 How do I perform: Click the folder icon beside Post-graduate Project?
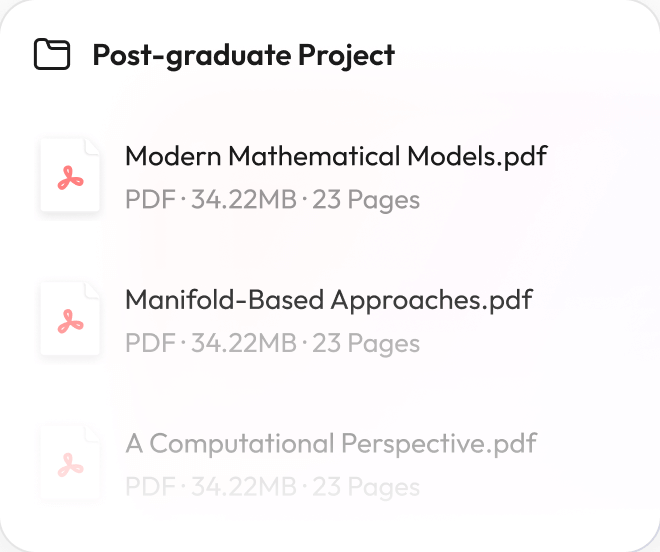point(52,54)
